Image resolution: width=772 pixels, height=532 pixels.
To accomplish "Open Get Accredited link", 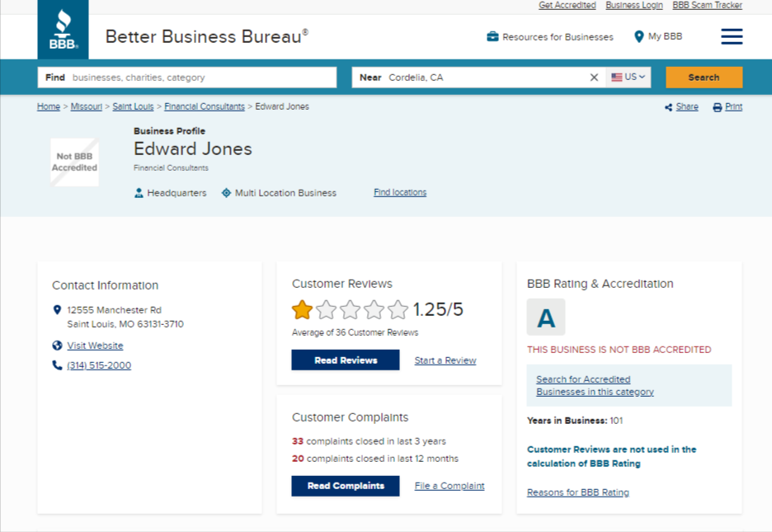I will point(567,6).
